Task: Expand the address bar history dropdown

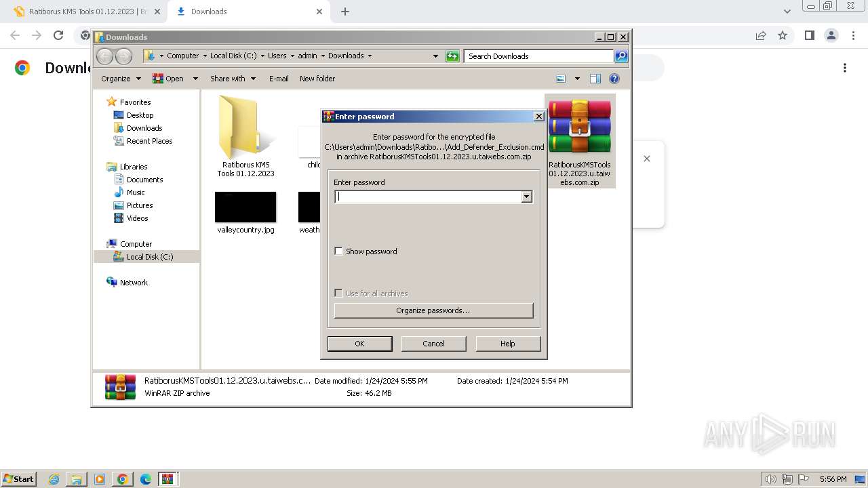Action: [435, 56]
